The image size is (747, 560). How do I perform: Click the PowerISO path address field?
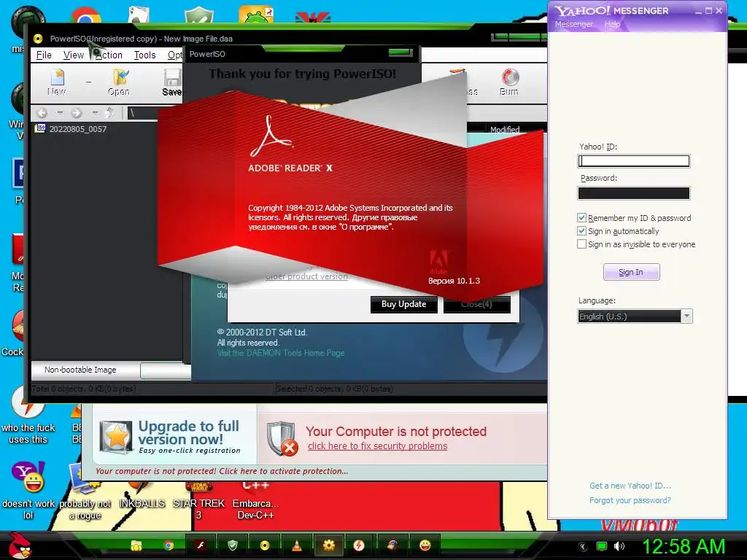pos(143,113)
